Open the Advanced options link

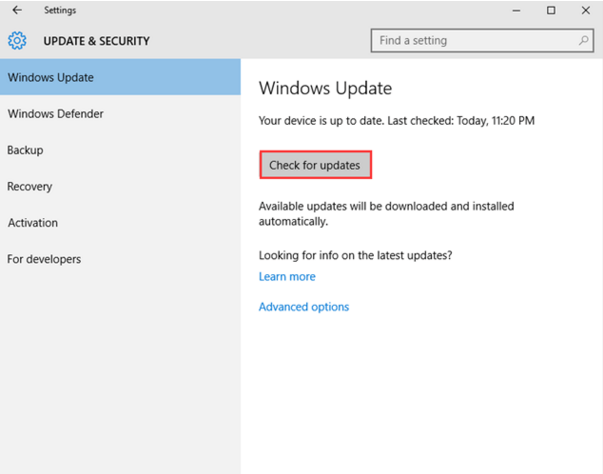pos(304,307)
